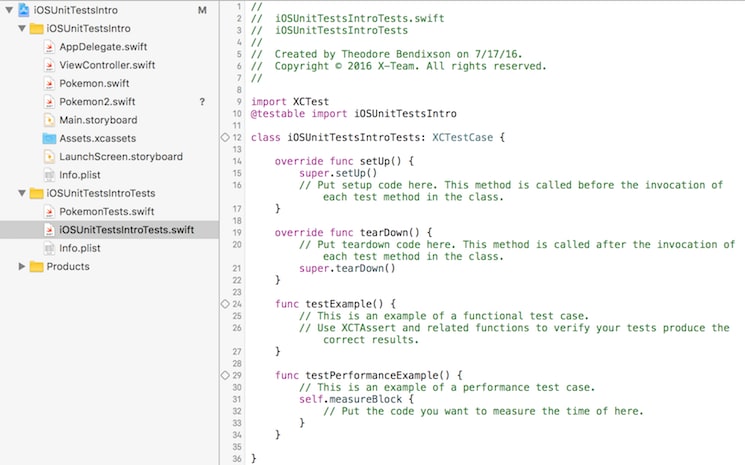745x465 pixels.
Task: Click the Xcode project file icon
Action: 24,9
